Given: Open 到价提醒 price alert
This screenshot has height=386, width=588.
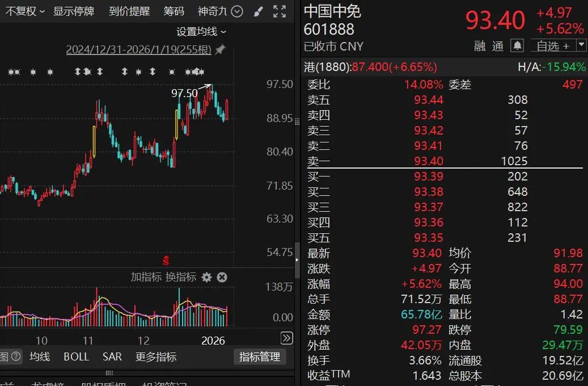Looking at the screenshot, I should tap(129, 11).
